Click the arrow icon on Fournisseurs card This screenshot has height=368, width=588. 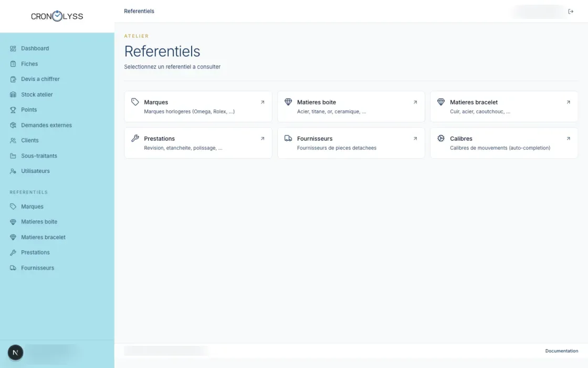pyautogui.click(x=415, y=139)
